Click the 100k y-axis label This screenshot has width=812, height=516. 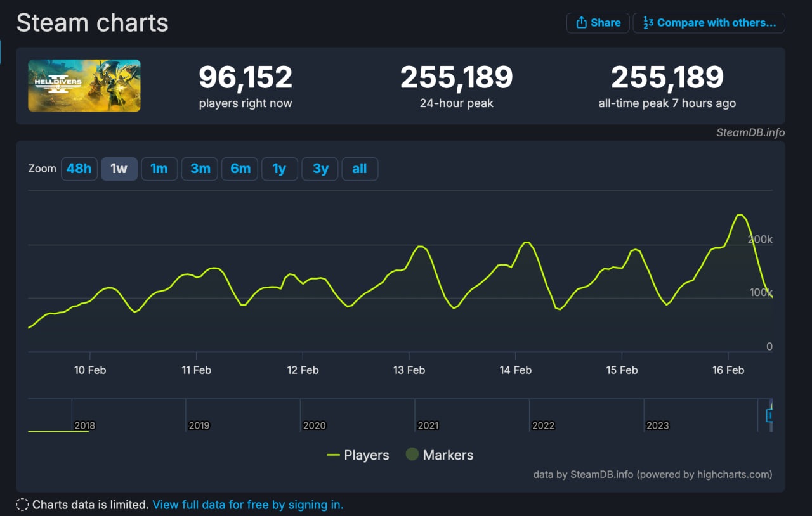coord(761,293)
